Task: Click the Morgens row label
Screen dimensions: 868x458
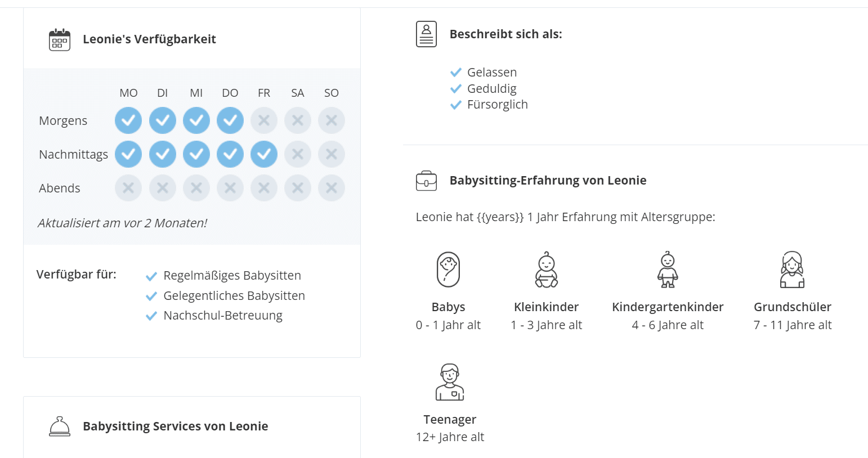Action: click(63, 121)
